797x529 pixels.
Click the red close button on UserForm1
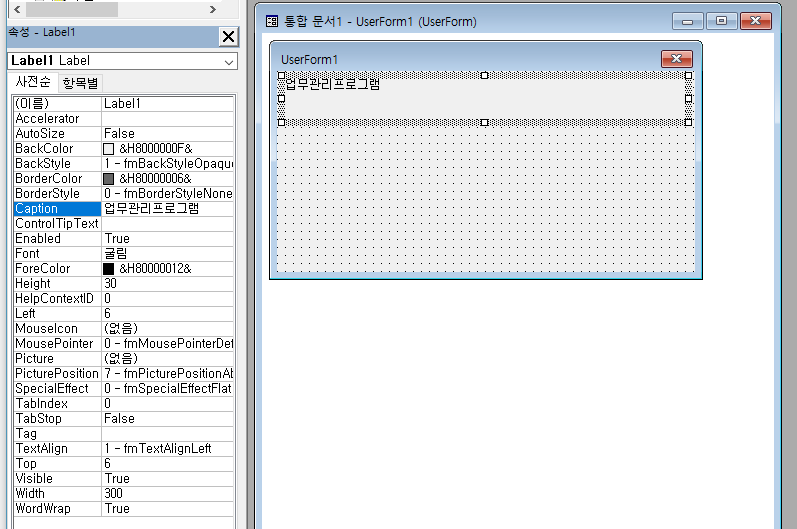coord(677,59)
